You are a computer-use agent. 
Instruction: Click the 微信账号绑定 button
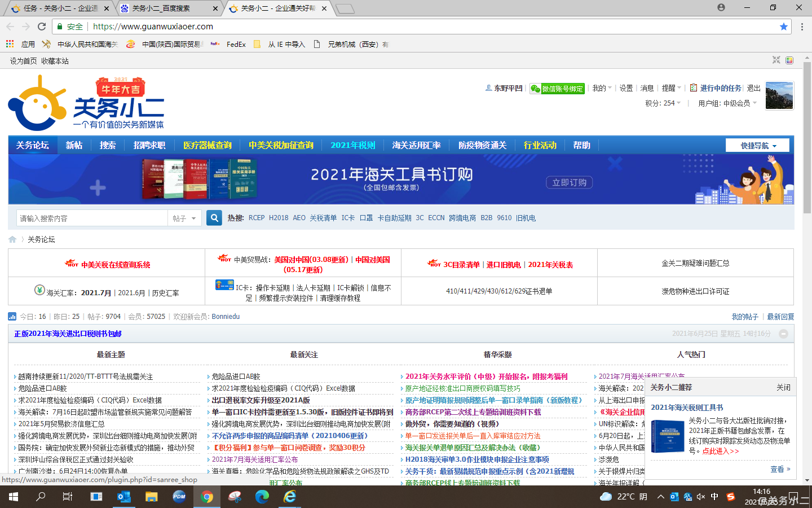pos(557,89)
